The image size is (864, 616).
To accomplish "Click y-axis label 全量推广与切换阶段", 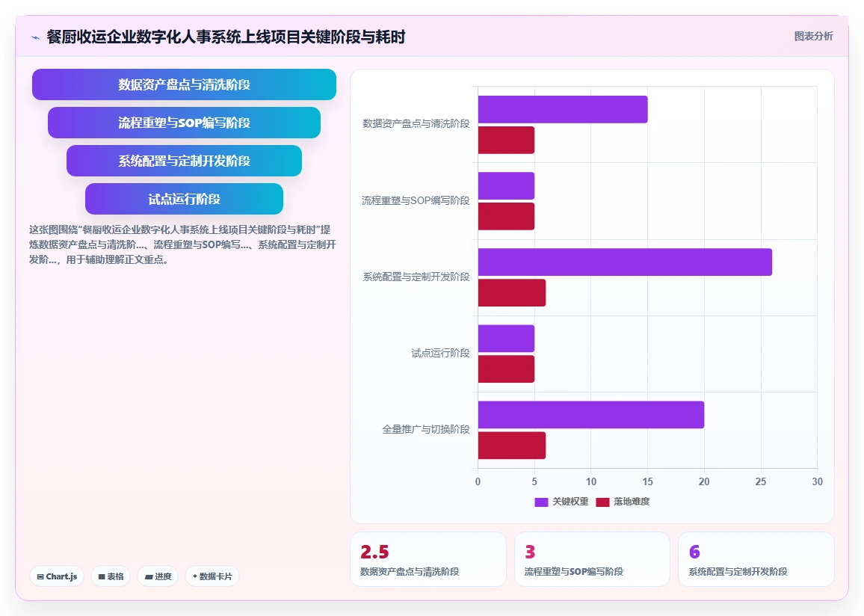I will click(x=426, y=429).
